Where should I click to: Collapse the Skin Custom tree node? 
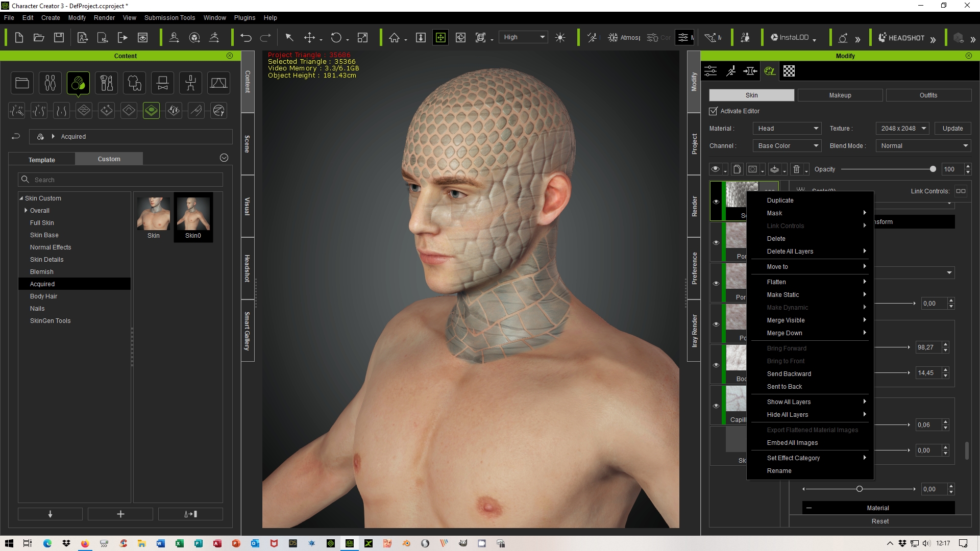click(21, 198)
